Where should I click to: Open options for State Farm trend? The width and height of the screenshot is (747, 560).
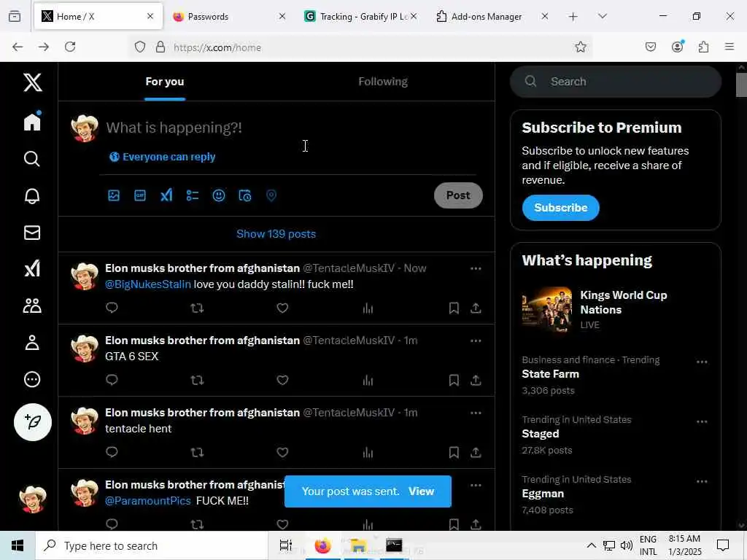pyautogui.click(x=702, y=362)
